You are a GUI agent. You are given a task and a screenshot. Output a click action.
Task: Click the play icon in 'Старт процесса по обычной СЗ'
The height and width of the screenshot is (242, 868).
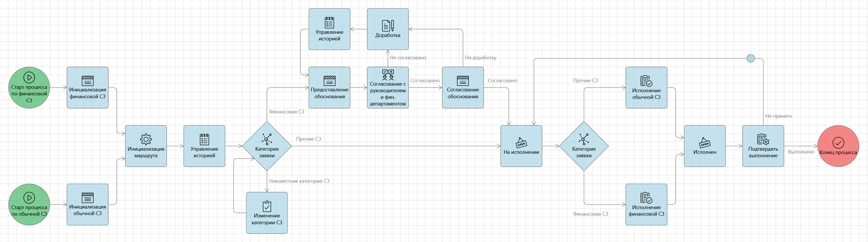pos(29,197)
